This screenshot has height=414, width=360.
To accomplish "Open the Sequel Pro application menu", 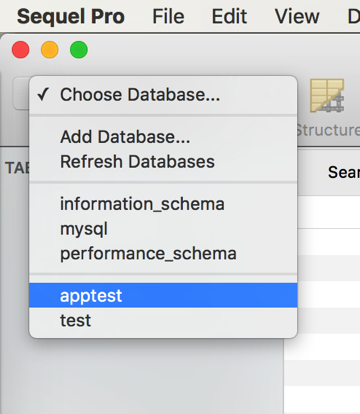I will coord(71,16).
